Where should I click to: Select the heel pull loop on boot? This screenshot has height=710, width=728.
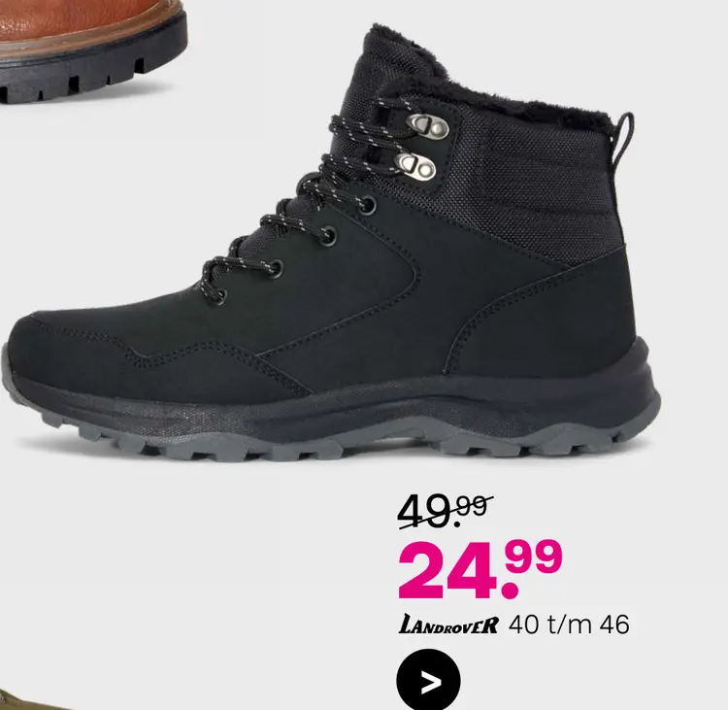622,140
